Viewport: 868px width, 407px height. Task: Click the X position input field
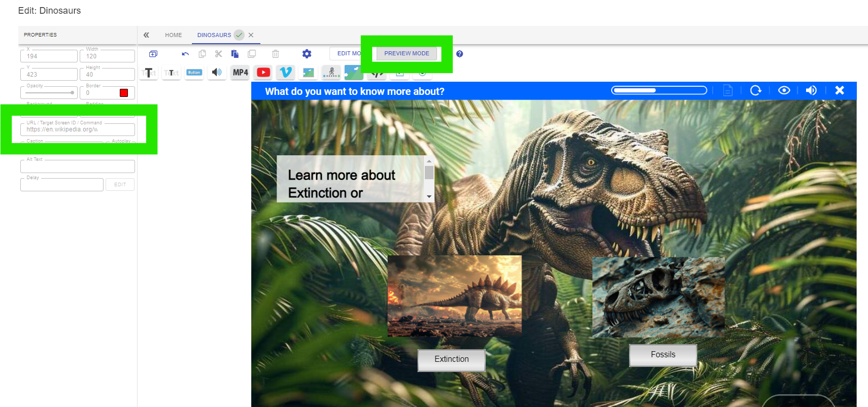[x=49, y=56]
